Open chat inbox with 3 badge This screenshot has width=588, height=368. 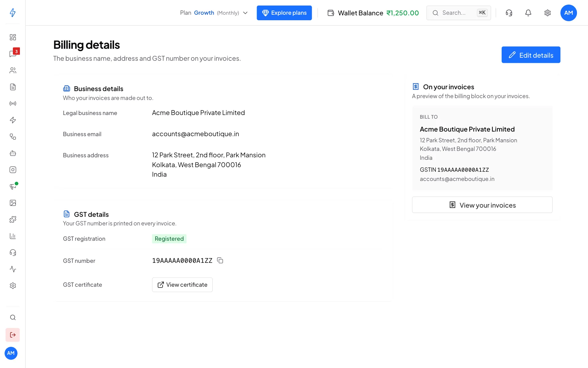click(13, 54)
